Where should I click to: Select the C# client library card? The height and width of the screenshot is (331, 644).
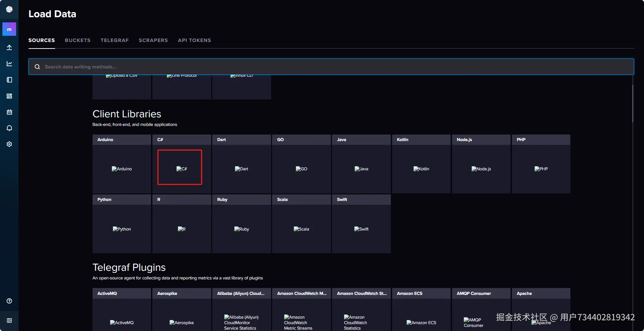(182, 164)
